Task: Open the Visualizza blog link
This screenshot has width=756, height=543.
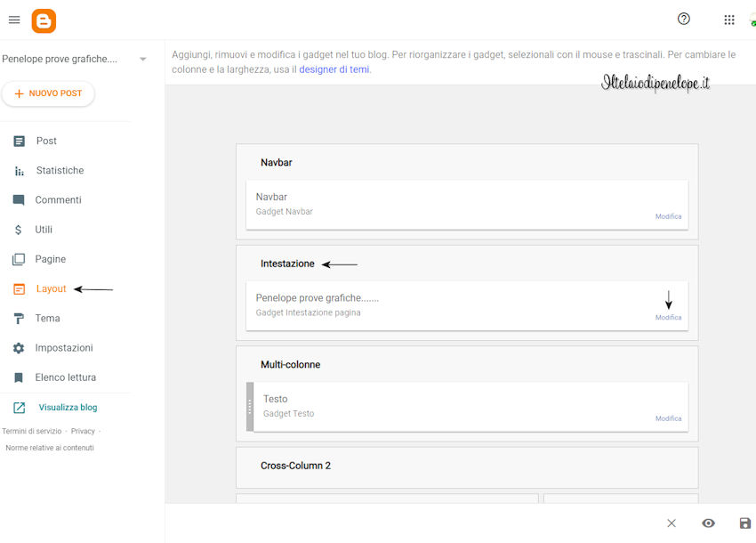Action: click(68, 408)
